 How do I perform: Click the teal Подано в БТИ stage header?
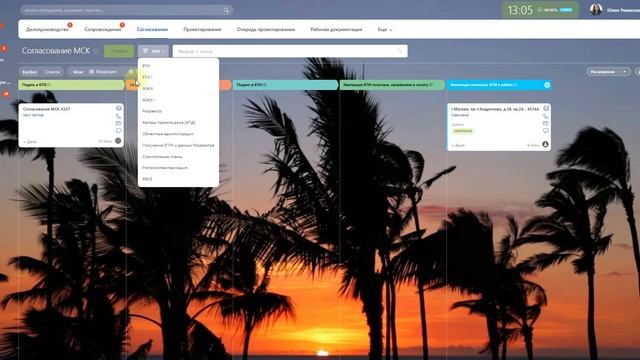[x=285, y=85]
